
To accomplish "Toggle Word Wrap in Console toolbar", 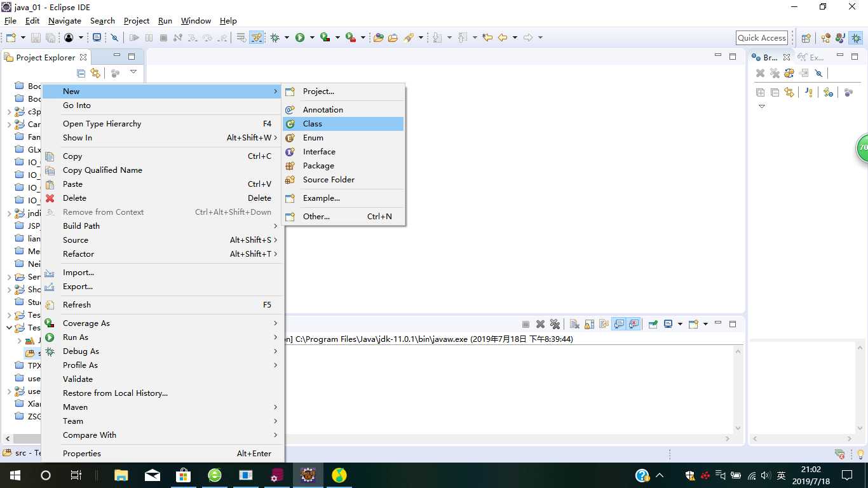I will (604, 324).
